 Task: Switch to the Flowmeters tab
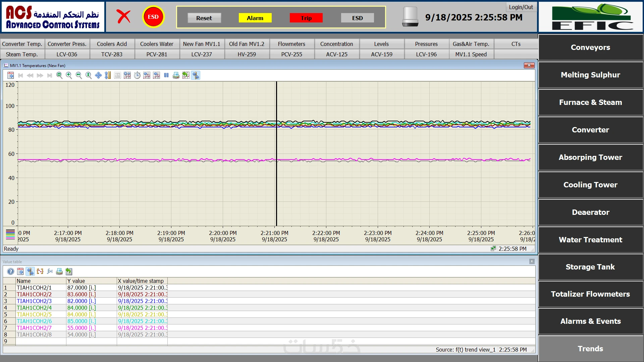(x=291, y=44)
